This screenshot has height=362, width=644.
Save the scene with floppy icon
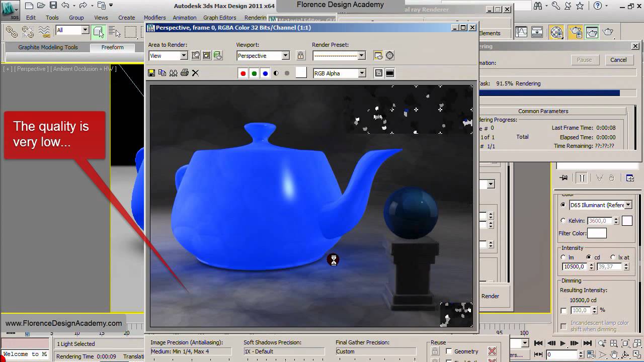pyautogui.click(x=53, y=6)
